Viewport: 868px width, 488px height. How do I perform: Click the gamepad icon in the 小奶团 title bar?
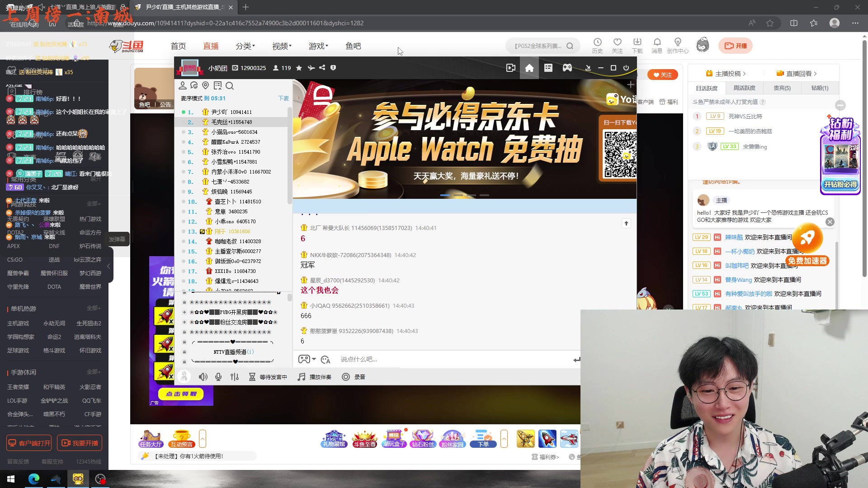click(x=567, y=68)
